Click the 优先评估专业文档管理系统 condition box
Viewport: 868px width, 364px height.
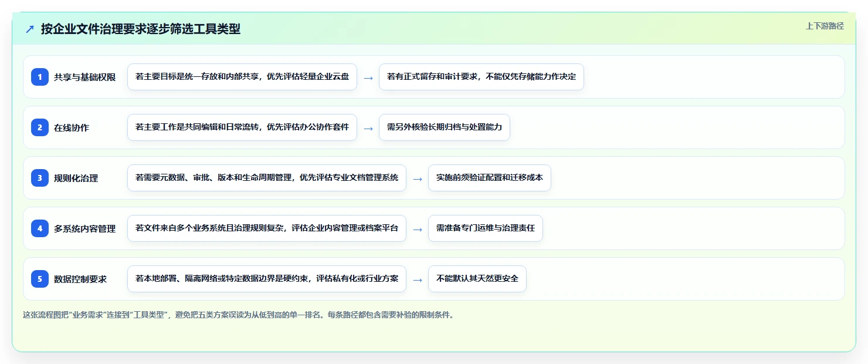click(x=267, y=178)
